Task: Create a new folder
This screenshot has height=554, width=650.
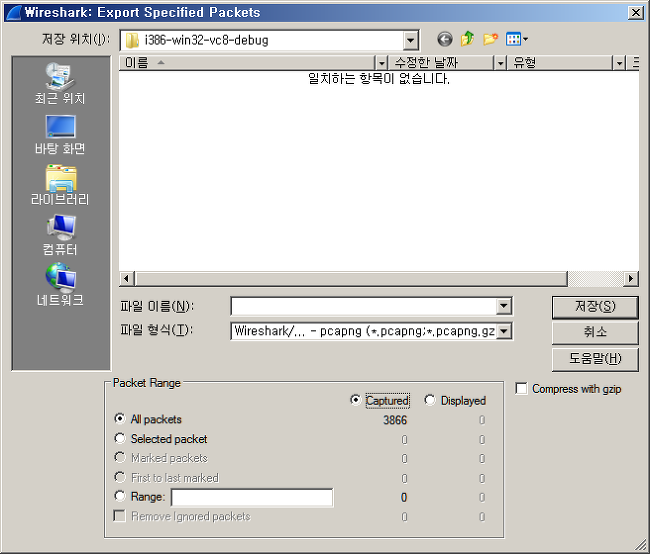Action: coord(490,39)
